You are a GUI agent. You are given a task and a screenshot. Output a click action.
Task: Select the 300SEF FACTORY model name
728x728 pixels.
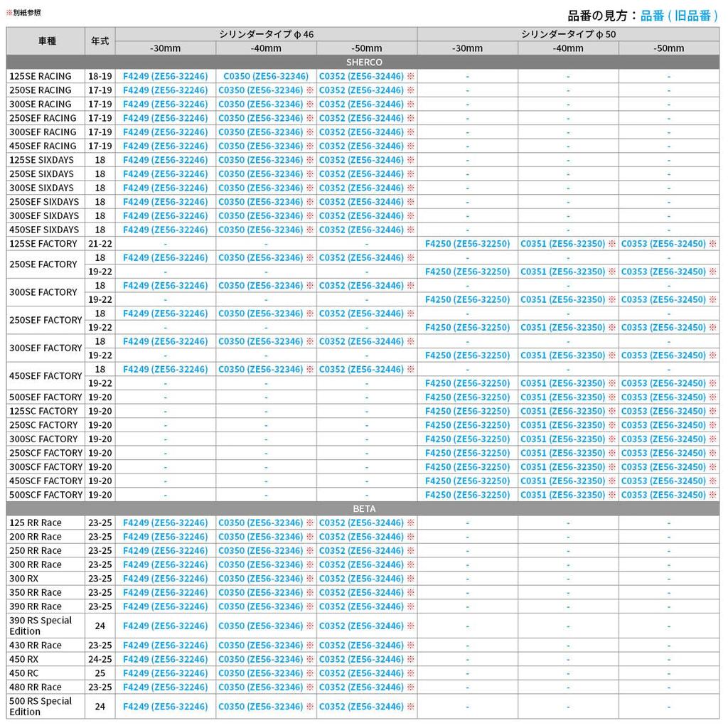[45, 348]
